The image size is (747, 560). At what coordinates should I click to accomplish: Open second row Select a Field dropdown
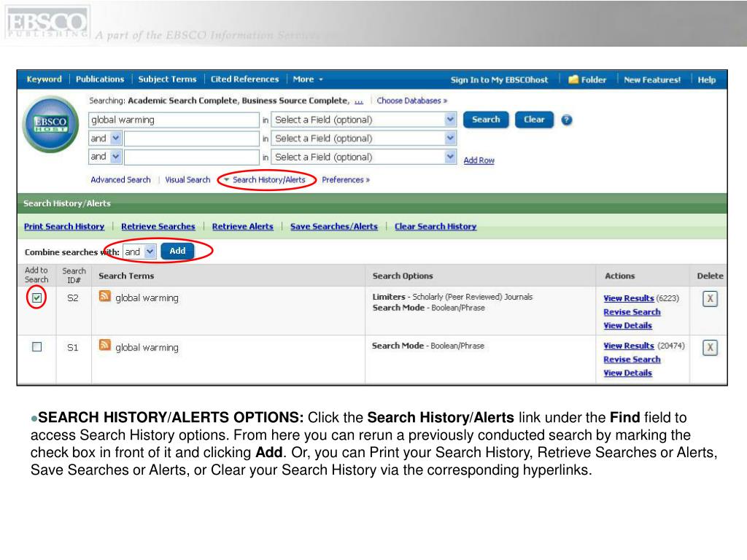pyautogui.click(x=364, y=139)
